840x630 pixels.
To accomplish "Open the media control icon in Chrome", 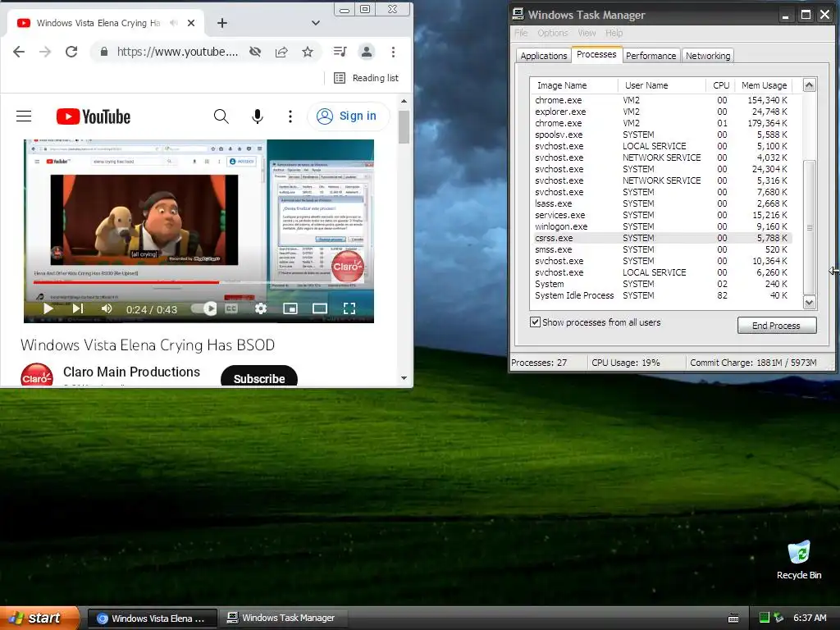I will click(340, 52).
